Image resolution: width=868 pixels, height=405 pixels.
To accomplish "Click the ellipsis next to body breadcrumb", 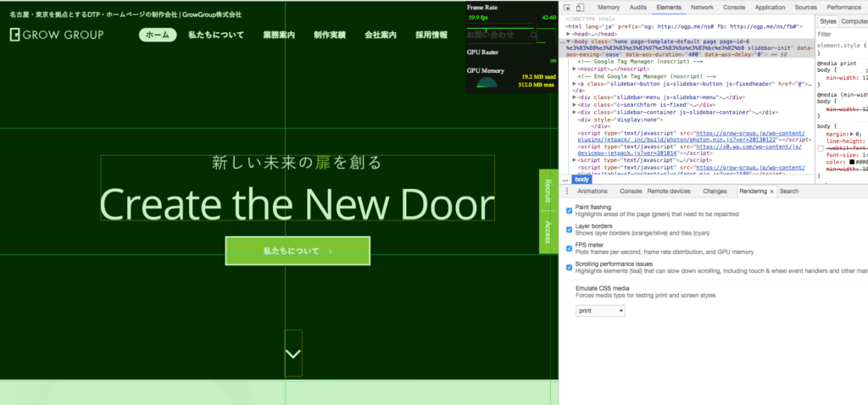I will click(x=565, y=180).
